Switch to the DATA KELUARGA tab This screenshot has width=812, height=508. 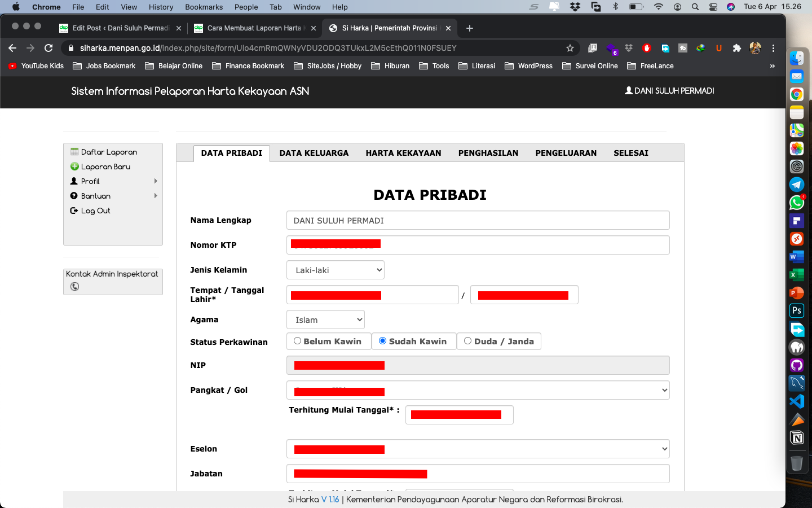[314, 153]
